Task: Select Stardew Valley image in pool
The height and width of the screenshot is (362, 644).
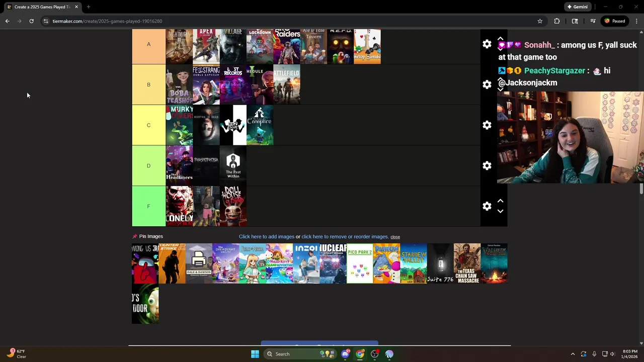Action: coord(414,263)
